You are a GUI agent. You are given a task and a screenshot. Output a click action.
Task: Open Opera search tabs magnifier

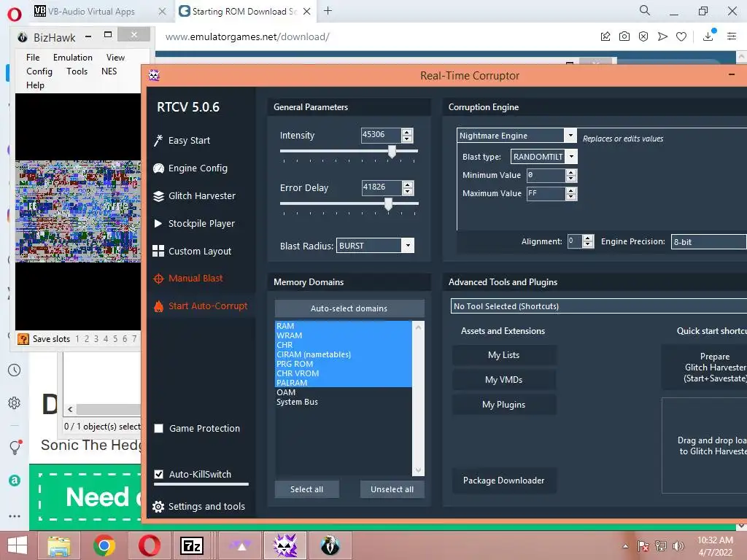coord(645,10)
